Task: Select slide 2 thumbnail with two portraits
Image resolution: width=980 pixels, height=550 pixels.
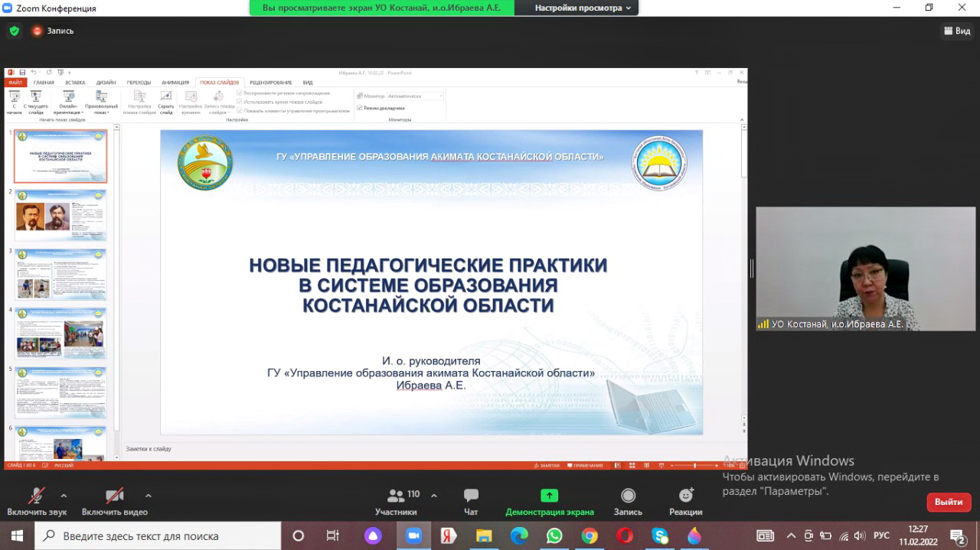Action: (61, 215)
